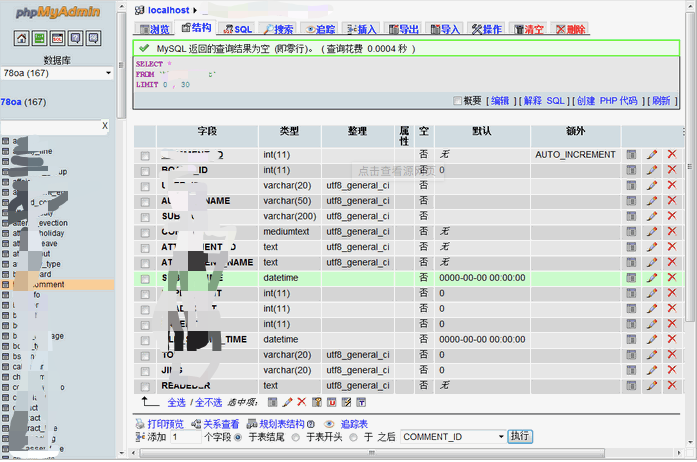The height and width of the screenshot is (462, 697).
Task: Open the 导出 export tab
Action: pos(403,29)
